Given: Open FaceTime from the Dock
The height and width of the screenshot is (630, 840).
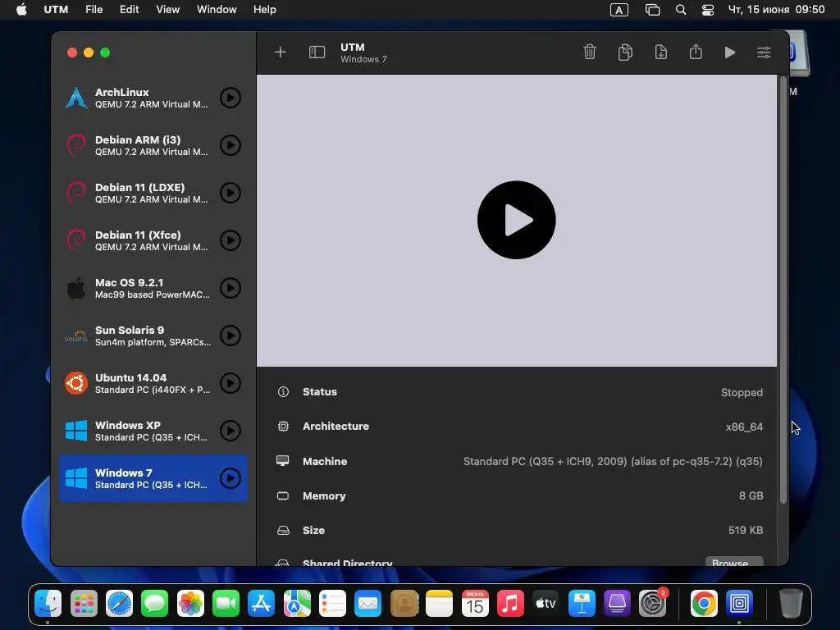Looking at the screenshot, I should pyautogui.click(x=226, y=604).
